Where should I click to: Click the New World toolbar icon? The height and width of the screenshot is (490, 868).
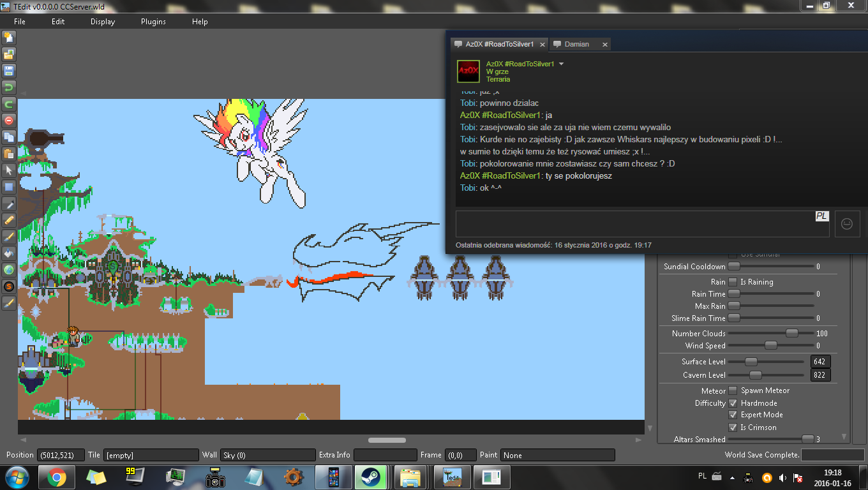pos(9,38)
